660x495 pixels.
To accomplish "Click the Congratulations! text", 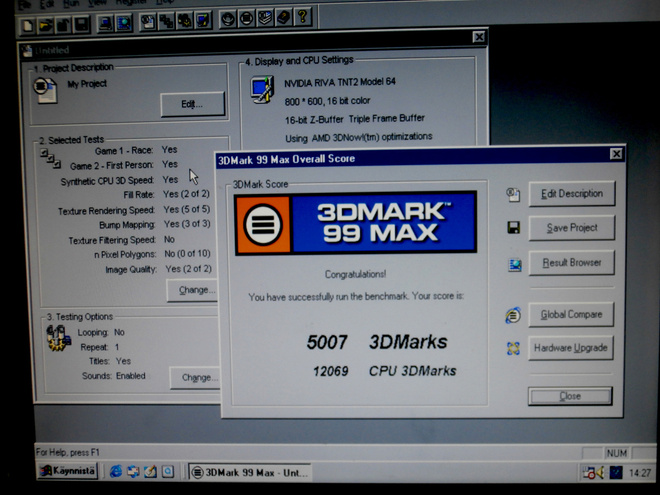I will click(x=355, y=274).
